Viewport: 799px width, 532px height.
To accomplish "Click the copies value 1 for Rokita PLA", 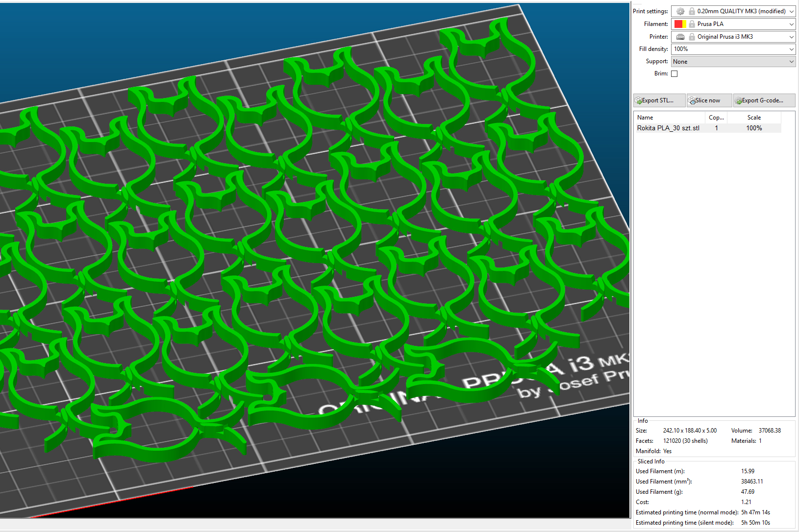I will point(716,128).
